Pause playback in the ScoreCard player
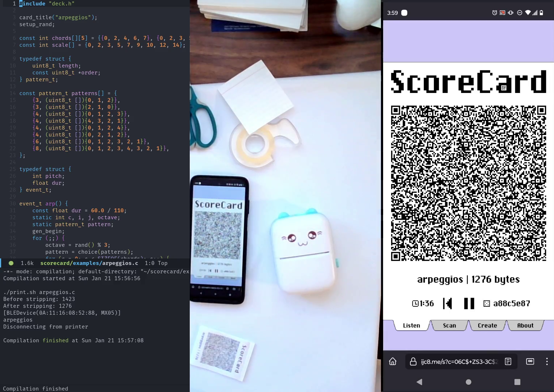 (469, 303)
